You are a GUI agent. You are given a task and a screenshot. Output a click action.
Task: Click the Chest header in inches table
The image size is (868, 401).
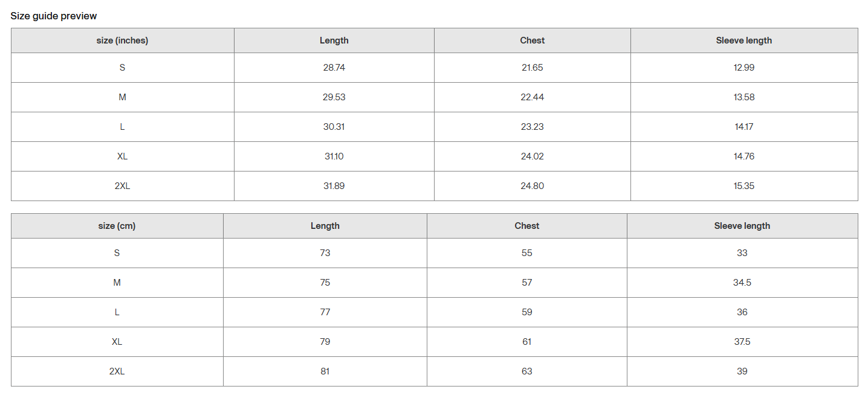coord(532,40)
